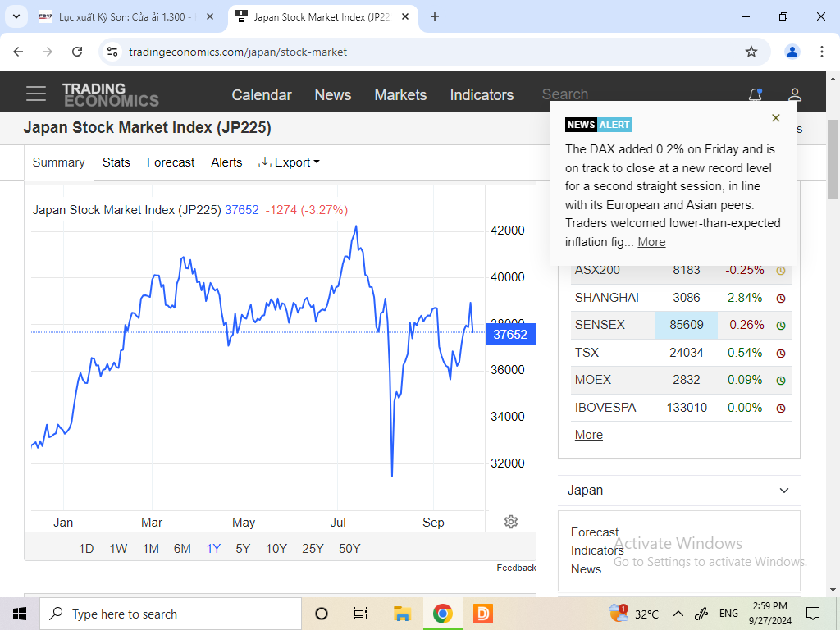Open the hamburger menu icon
Viewport: 840px width, 630px height.
pyautogui.click(x=36, y=94)
